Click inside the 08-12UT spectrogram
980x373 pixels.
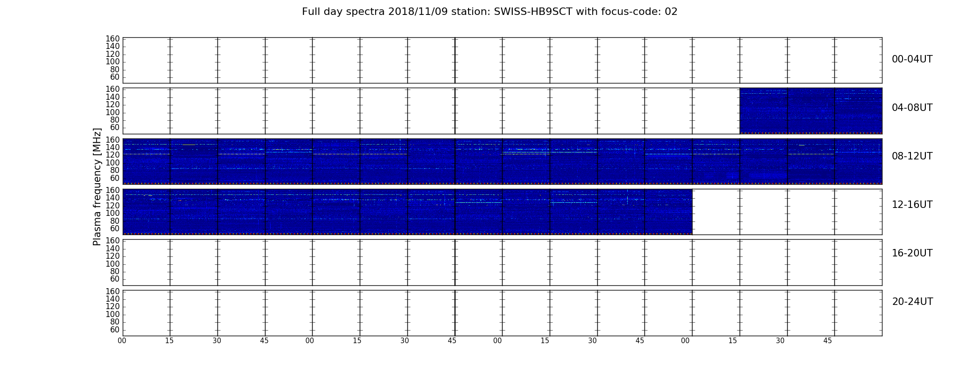[502, 161]
